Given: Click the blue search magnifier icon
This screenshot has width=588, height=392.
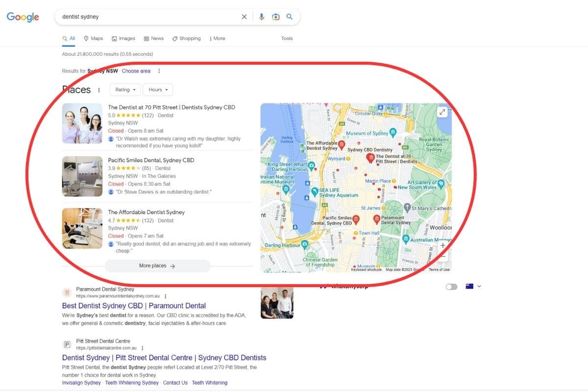Looking at the screenshot, I should pos(290,17).
